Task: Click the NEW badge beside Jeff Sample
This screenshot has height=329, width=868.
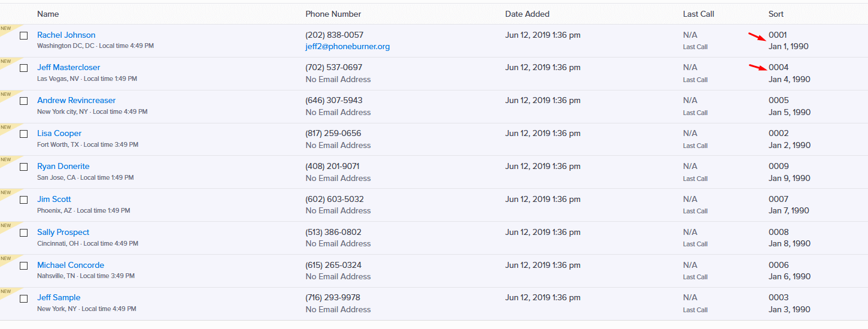Action: point(5,292)
